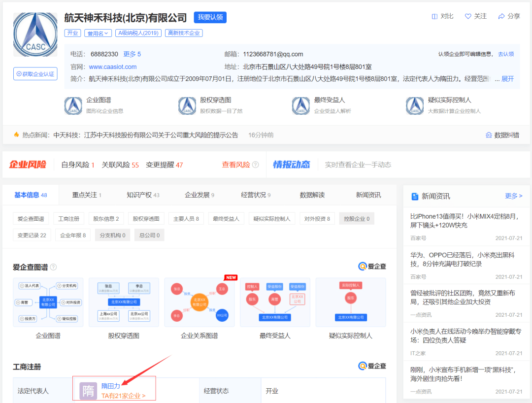Viewport: 532px width, 403px height.
Task: Switch to the 数据解读 tab
Action: 312,195
